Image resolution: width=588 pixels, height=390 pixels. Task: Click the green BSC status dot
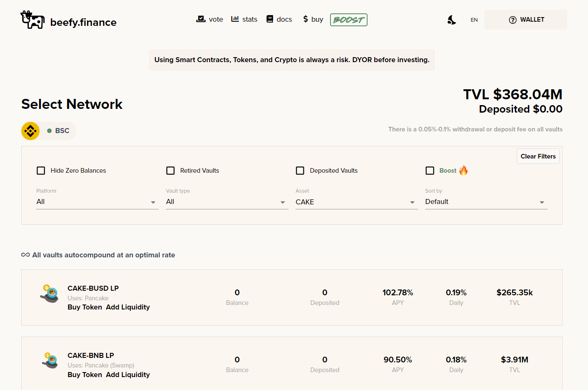tap(49, 131)
